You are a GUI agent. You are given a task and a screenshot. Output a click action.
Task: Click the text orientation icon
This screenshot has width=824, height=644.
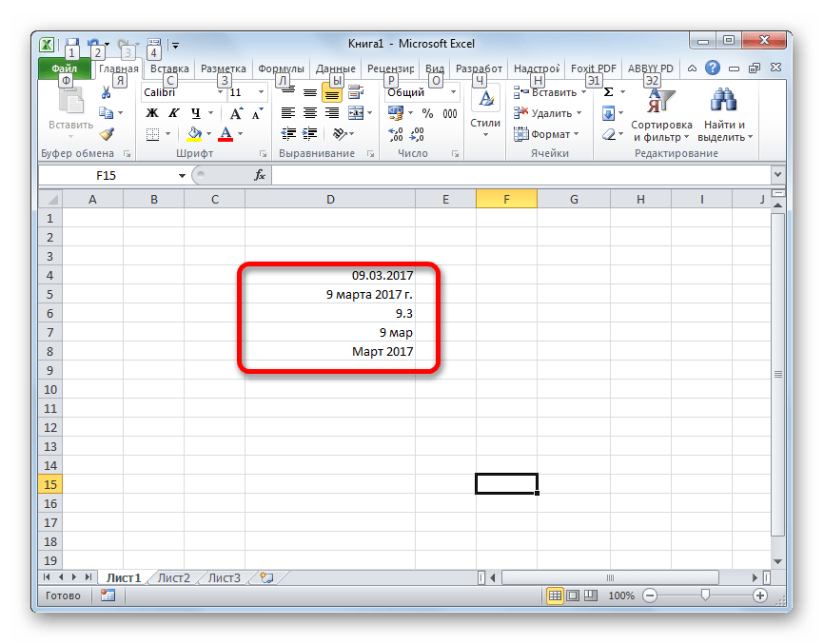pos(340,134)
